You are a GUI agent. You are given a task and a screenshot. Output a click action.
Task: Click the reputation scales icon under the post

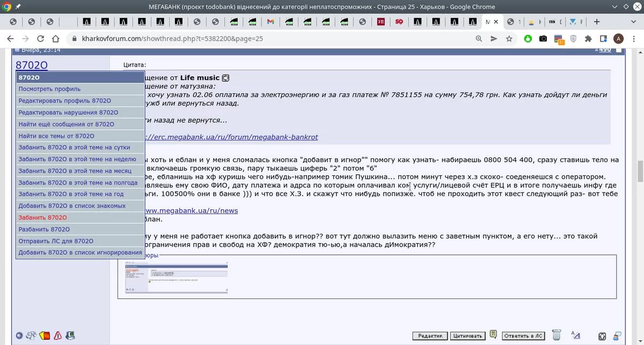(32, 336)
